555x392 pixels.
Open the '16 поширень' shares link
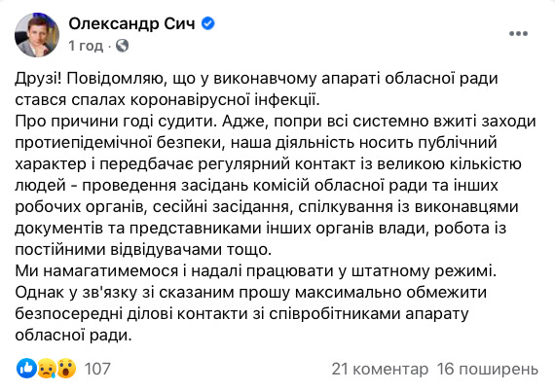point(488,369)
